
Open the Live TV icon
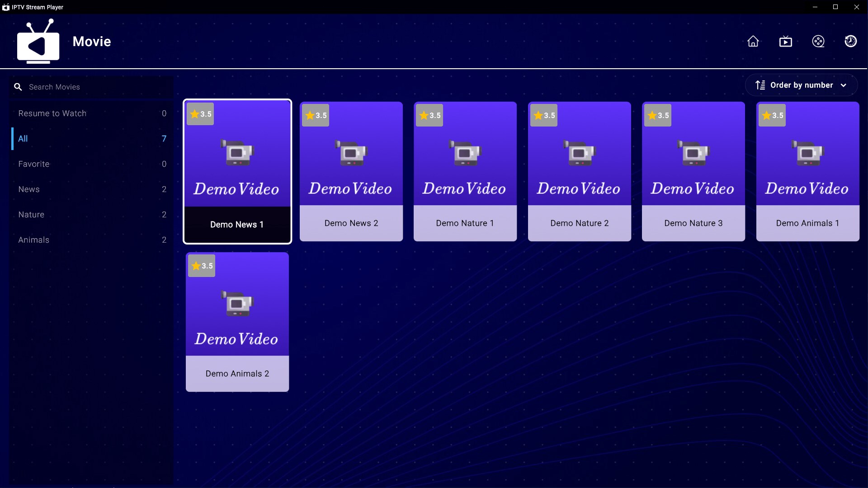(786, 42)
